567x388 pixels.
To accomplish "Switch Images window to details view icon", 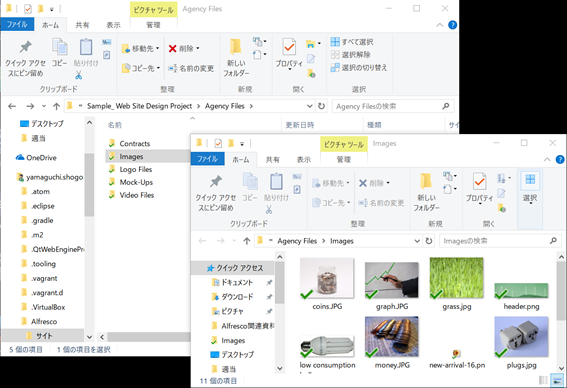I will 543,380.
